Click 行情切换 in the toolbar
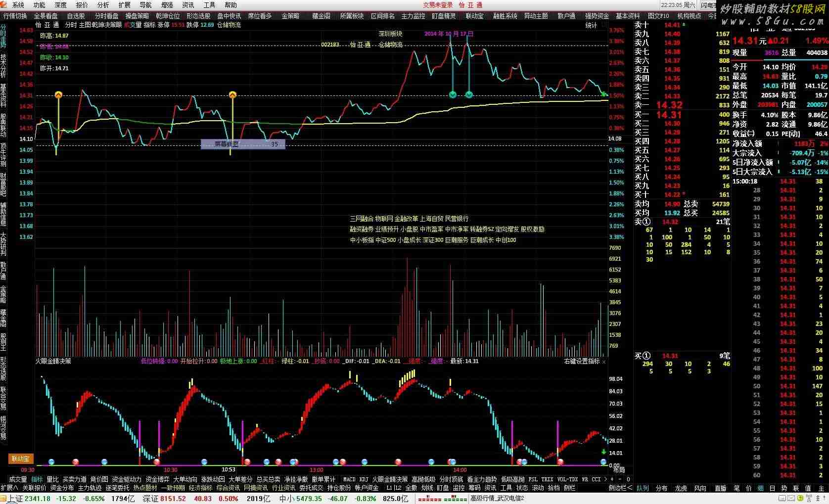 (x=15, y=16)
